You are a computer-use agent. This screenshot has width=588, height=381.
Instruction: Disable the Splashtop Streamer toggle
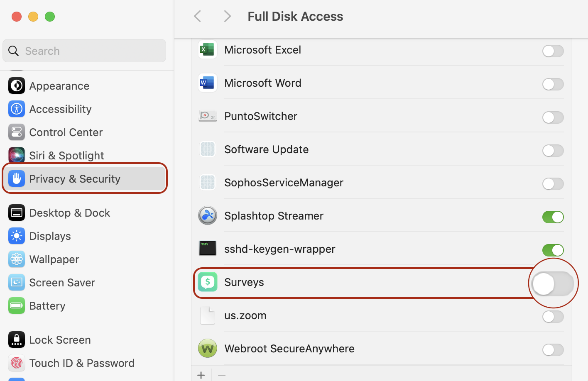click(553, 217)
